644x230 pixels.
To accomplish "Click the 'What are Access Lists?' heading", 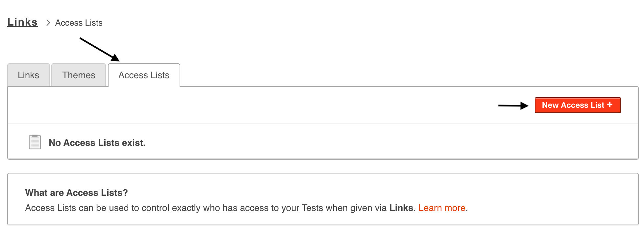I will 76,193.
